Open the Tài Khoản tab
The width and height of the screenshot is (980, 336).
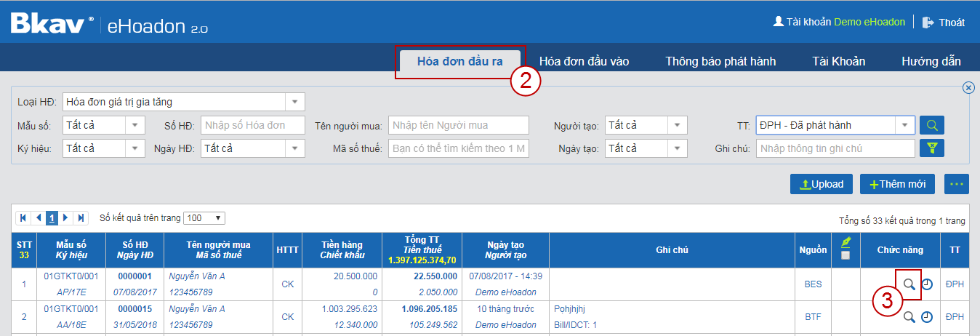[839, 62]
